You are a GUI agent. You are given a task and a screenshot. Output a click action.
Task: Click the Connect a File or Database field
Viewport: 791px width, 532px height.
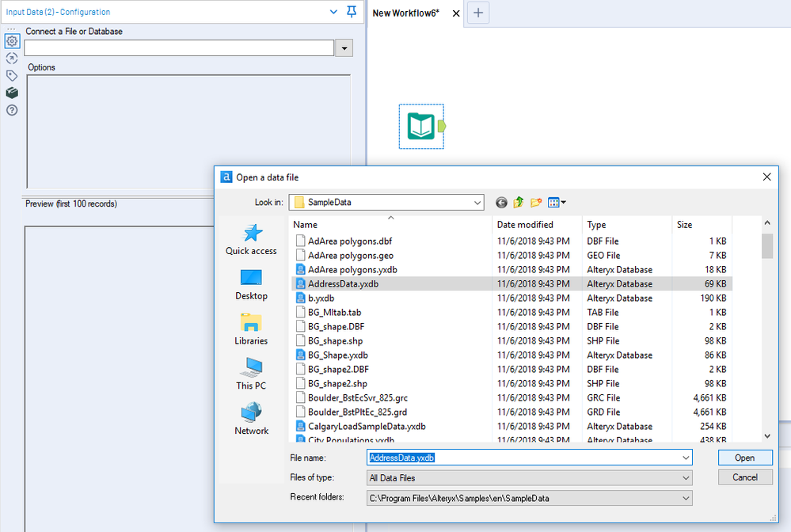(x=179, y=48)
